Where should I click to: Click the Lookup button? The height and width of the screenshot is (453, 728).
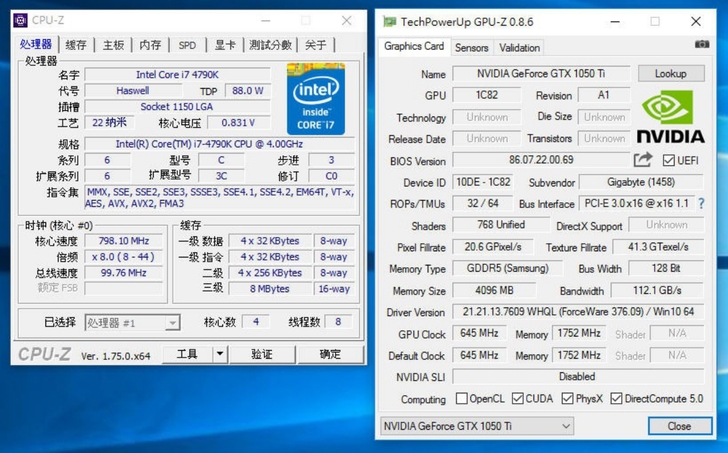tap(671, 74)
